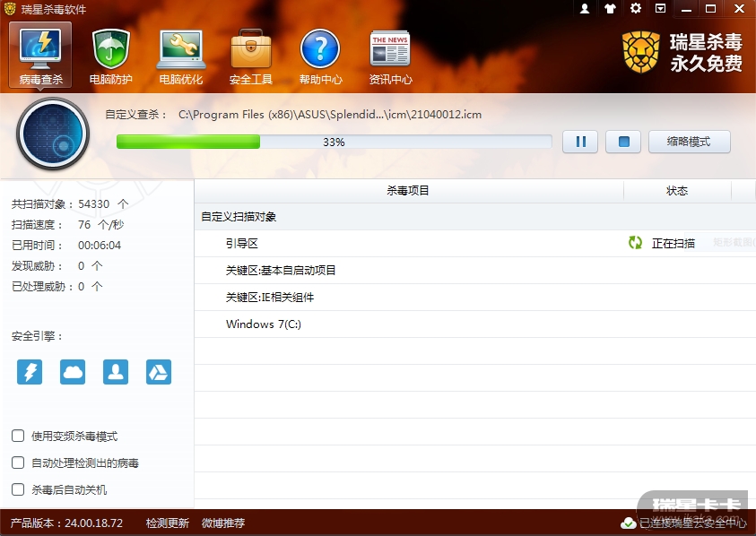Image resolution: width=756 pixels, height=536 pixels.
Task: Select the Windows 7(C:) row
Action: tap(475, 324)
